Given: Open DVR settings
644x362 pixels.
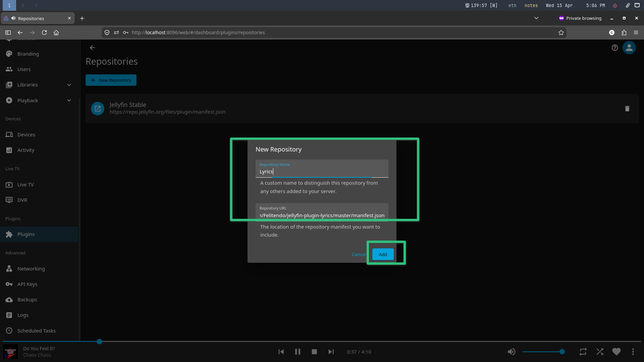Looking at the screenshot, I should click(39, 200).
